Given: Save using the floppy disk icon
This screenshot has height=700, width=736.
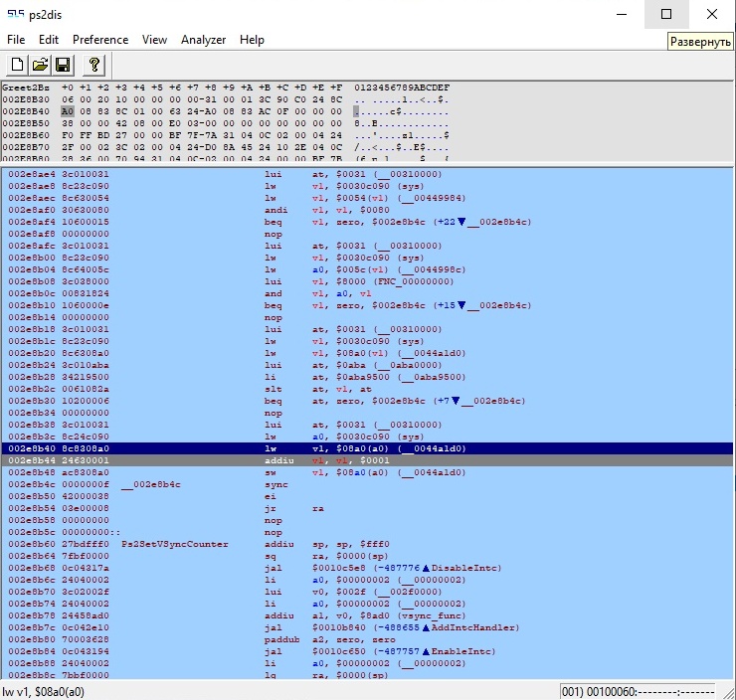Looking at the screenshot, I should click(63, 65).
